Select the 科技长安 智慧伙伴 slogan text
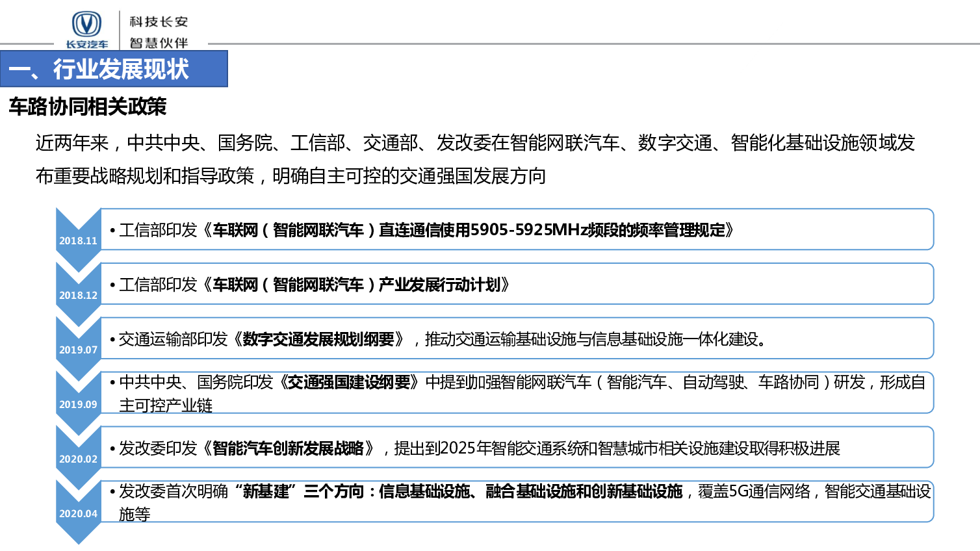 pyautogui.click(x=159, y=32)
